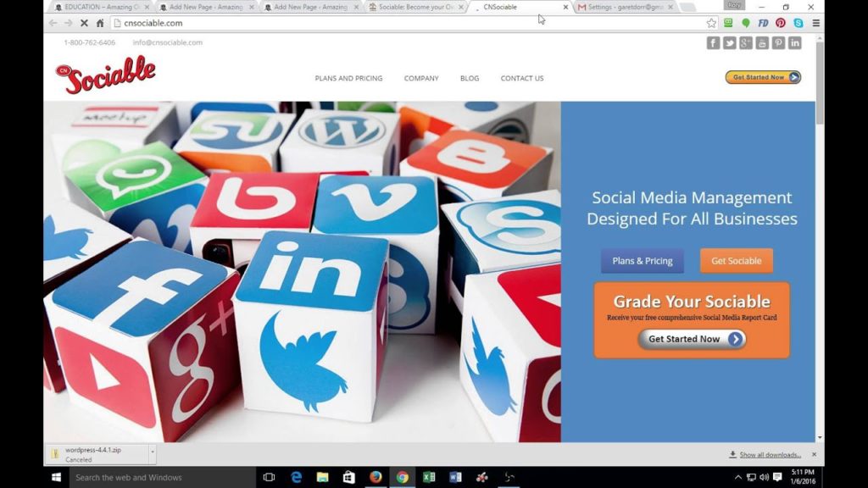Viewport: 868px width, 488px height.
Task: Click the page's vertical scrollbar thumb
Action: point(820,83)
